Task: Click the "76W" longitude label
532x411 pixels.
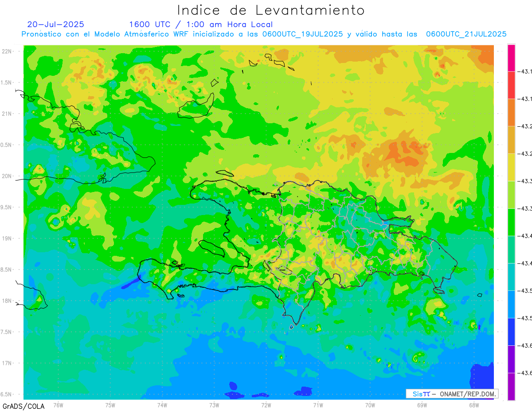Action: [x=58, y=405]
